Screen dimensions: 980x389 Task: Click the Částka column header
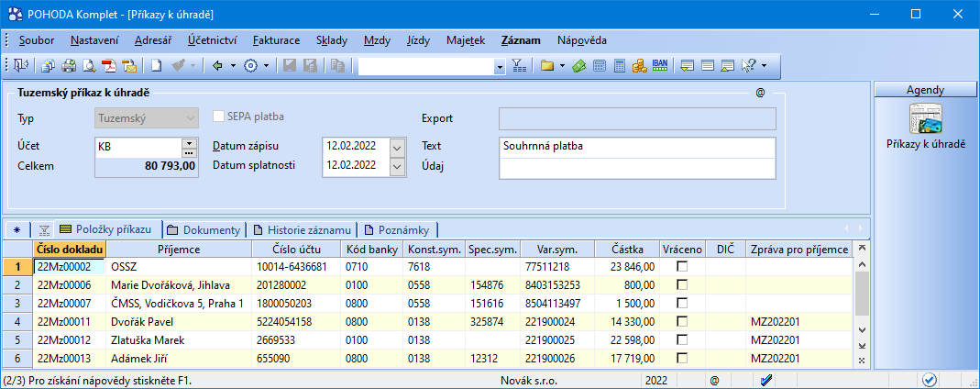tap(627, 250)
